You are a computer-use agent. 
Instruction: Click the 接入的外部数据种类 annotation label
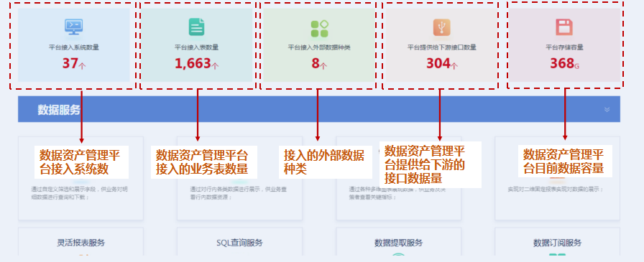tap(326, 162)
